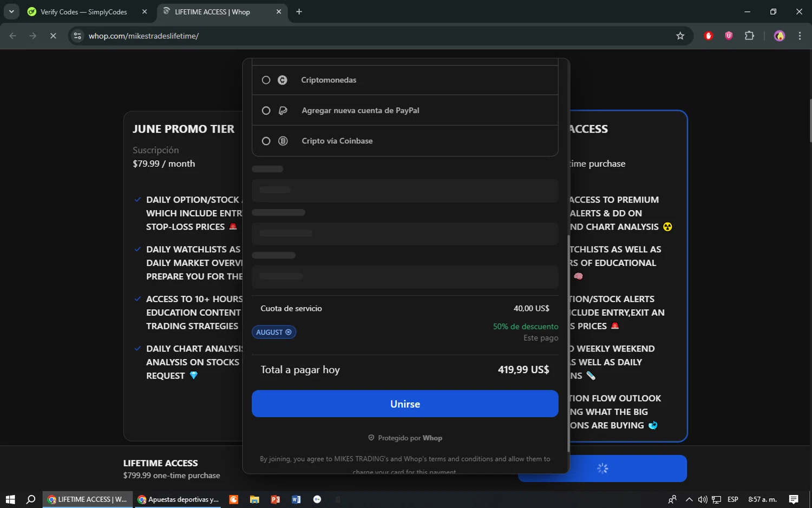This screenshot has height=508, width=812.
Task: Select the LIFETIME ACCESS | Whop tab
Action: pos(212,12)
